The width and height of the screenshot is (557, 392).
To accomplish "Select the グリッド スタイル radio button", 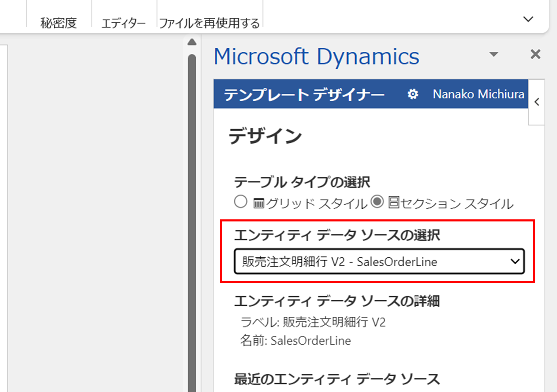I will [241, 202].
